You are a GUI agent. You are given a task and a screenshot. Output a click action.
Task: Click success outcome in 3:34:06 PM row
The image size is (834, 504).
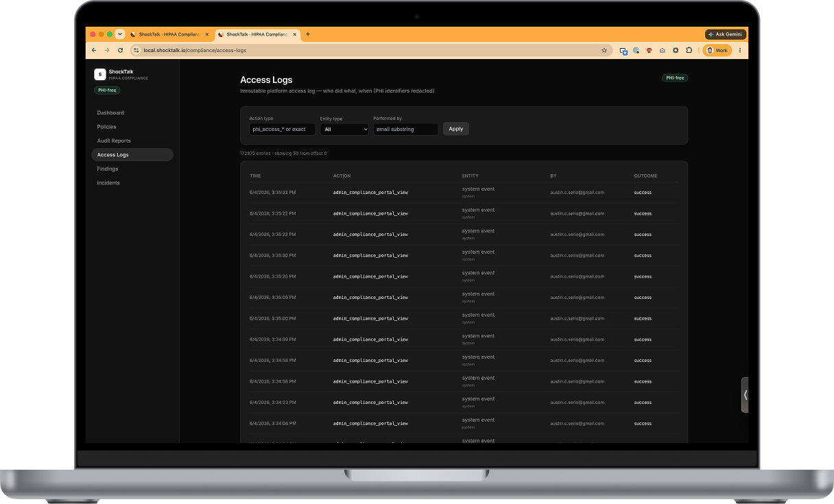pyautogui.click(x=643, y=424)
